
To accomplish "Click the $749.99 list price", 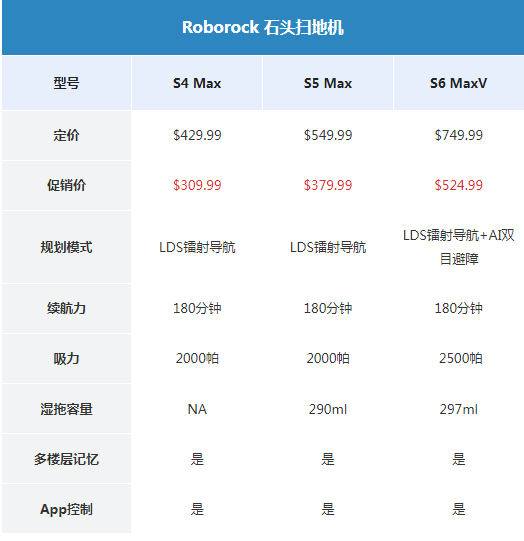I will click(x=458, y=135).
